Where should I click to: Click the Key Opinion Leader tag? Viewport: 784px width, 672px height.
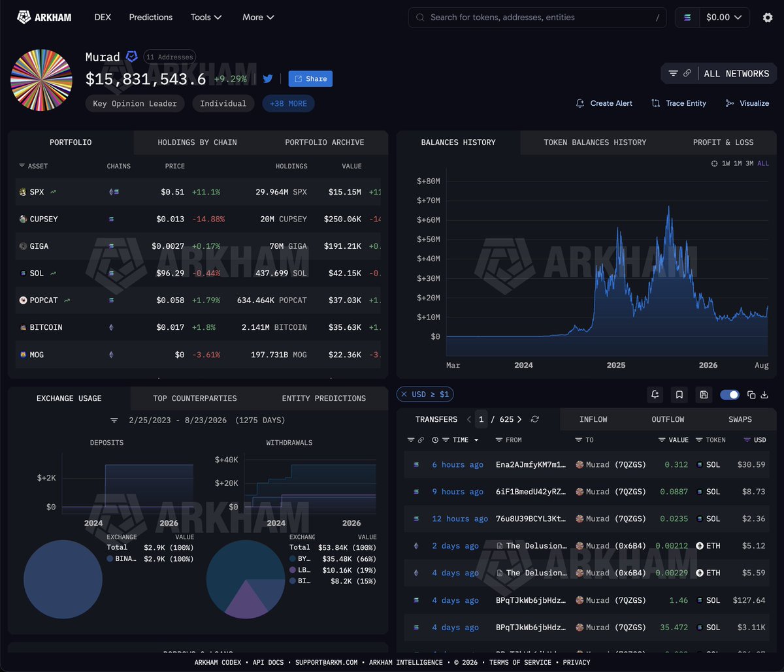135,103
